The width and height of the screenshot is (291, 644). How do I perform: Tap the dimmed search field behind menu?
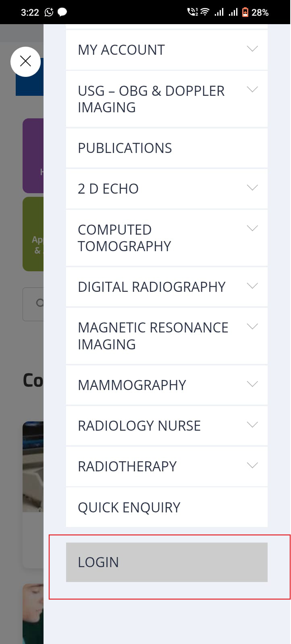pyautogui.click(x=33, y=304)
